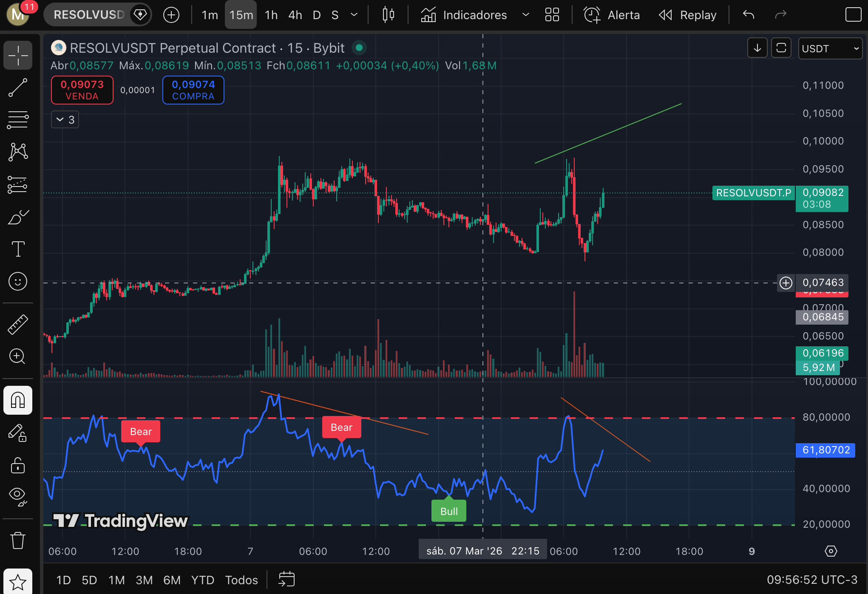Toggle lock all drawings

click(18, 465)
